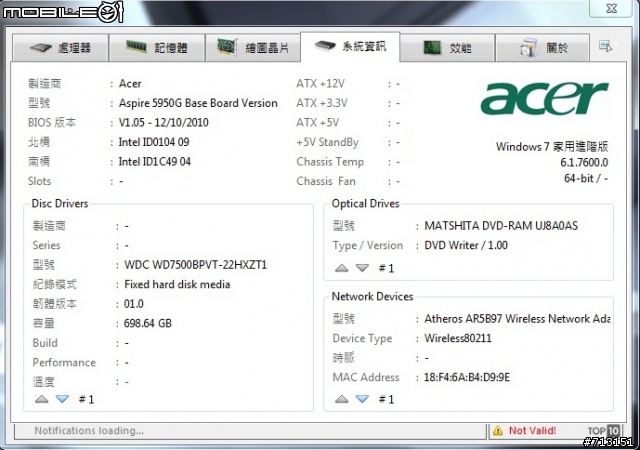This screenshot has height=450, width=640.
Task: Select the Atheros AR5B97 Wireless Network text
Action: pyautogui.click(x=517, y=319)
